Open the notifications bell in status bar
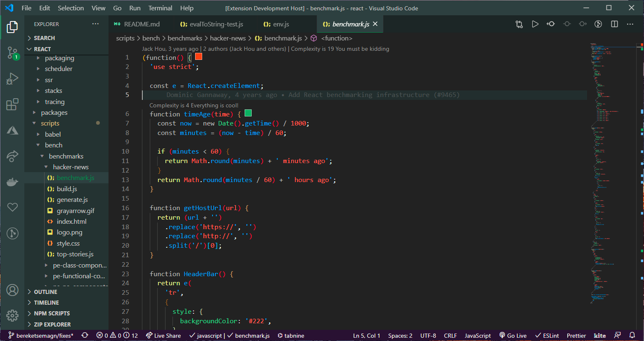The image size is (644, 341). tap(632, 335)
